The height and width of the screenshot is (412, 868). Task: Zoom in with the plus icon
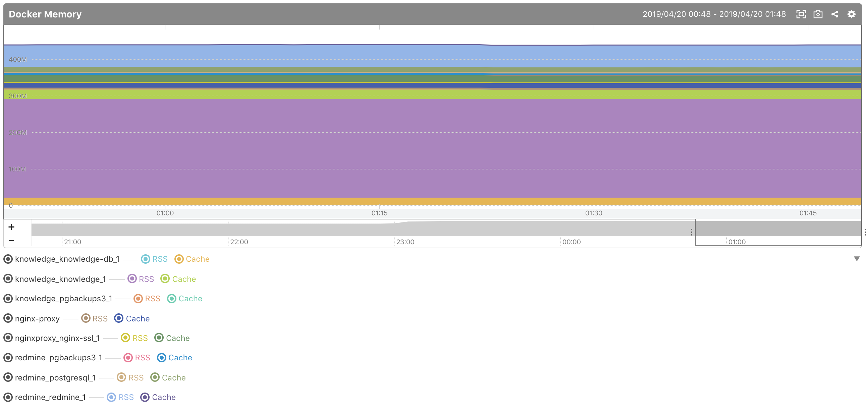11,227
